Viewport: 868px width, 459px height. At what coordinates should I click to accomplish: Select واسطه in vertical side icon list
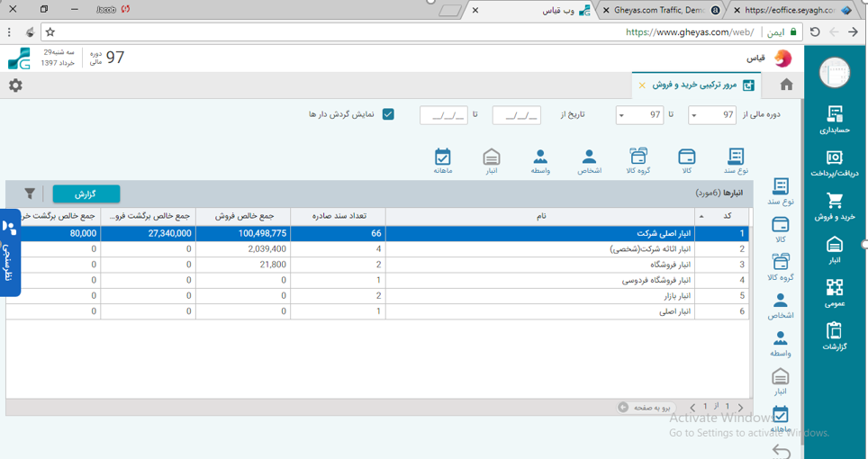(780, 344)
